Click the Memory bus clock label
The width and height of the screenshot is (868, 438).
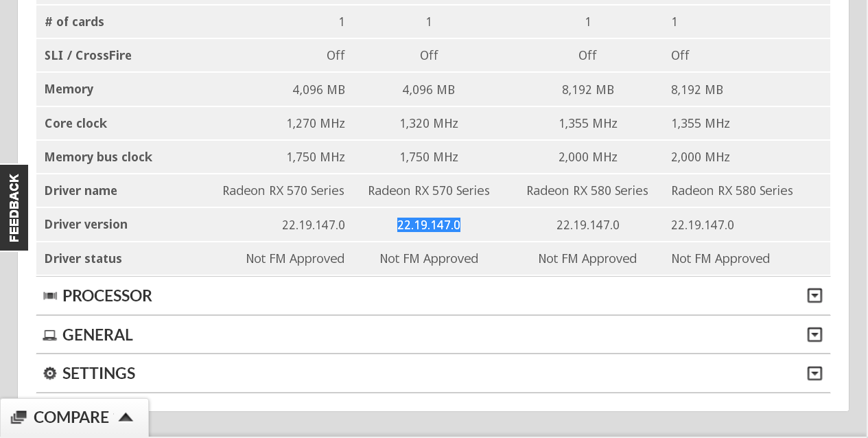[x=98, y=157]
